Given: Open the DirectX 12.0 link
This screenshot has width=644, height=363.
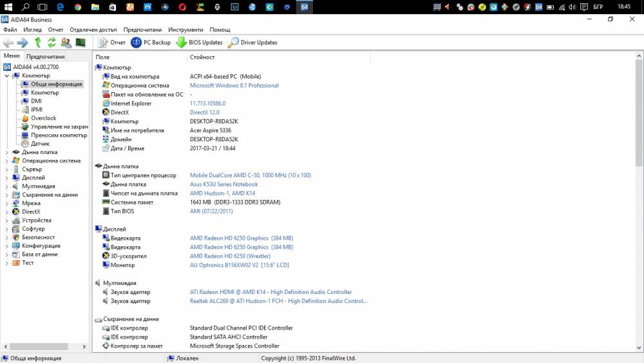Looking at the screenshot, I should pyautogui.click(x=205, y=112).
